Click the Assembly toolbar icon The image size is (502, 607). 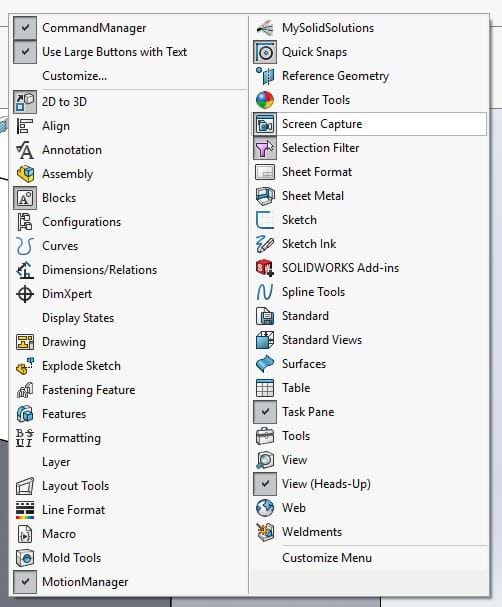pos(25,174)
